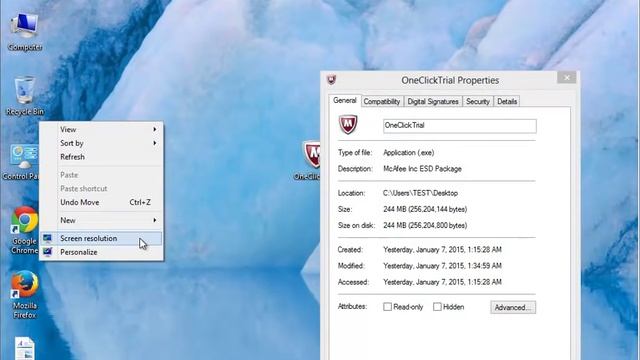640x360 pixels.
Task: Select the Mozilla Firefox shortcut icon
Action: pyautogui.click(x=24, y=294)
